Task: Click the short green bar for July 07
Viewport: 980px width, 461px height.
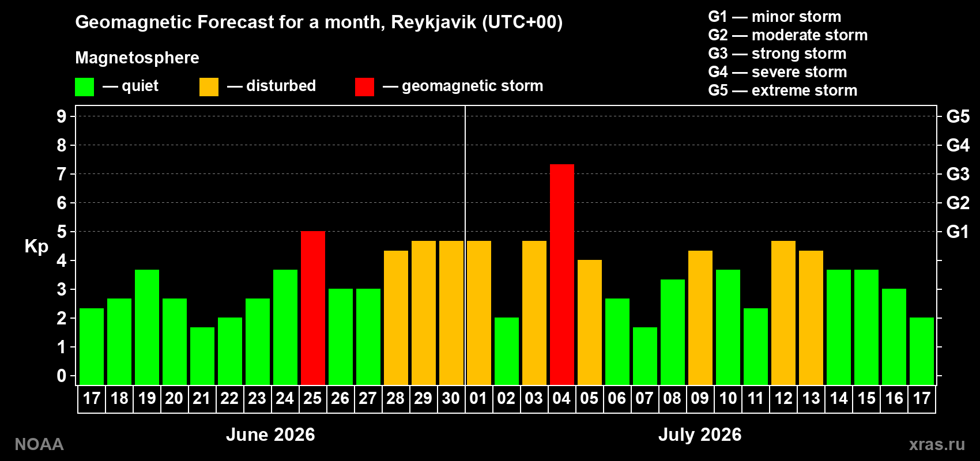Action: [645, 356]
